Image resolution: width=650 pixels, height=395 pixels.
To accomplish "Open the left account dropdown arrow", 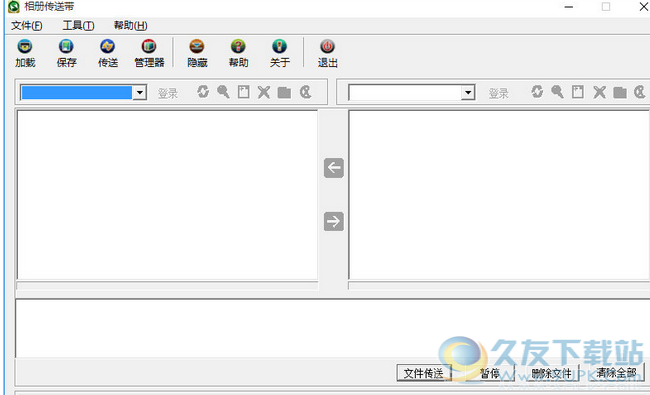I will click(140, 92).
